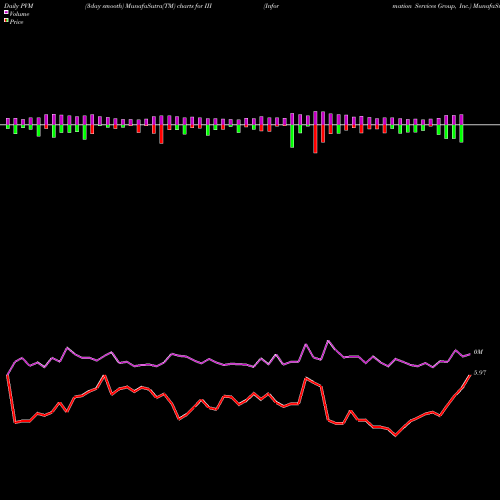500x500 pixels.
Task: Click the end point of the red price line
Action: click(470, 375)
